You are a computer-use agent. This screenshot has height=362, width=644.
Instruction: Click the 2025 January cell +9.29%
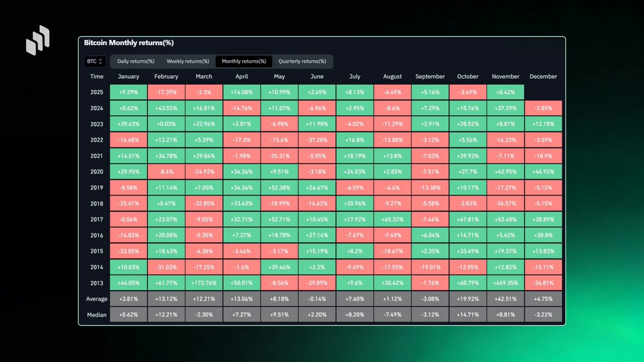coord(128,92)
